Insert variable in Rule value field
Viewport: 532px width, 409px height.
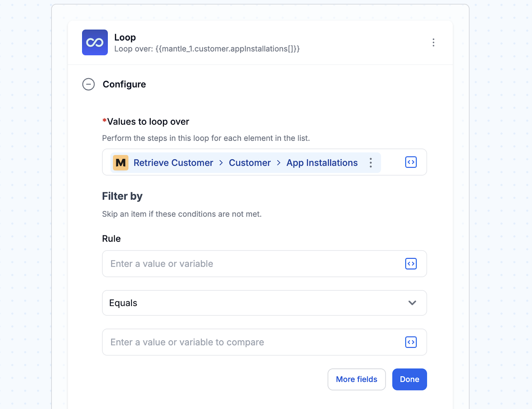click(x=411, y=264)
